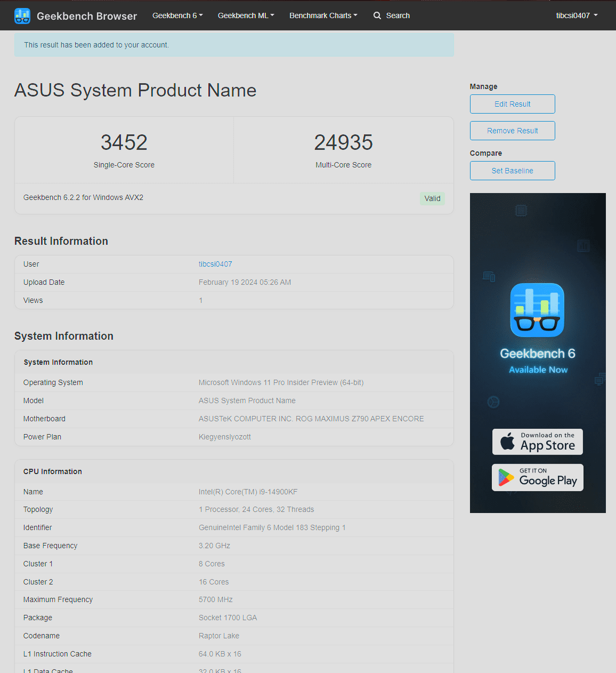Expand the Benchmark Charts dropdown
The image size is (616, 673).
(x=323, y=15)
